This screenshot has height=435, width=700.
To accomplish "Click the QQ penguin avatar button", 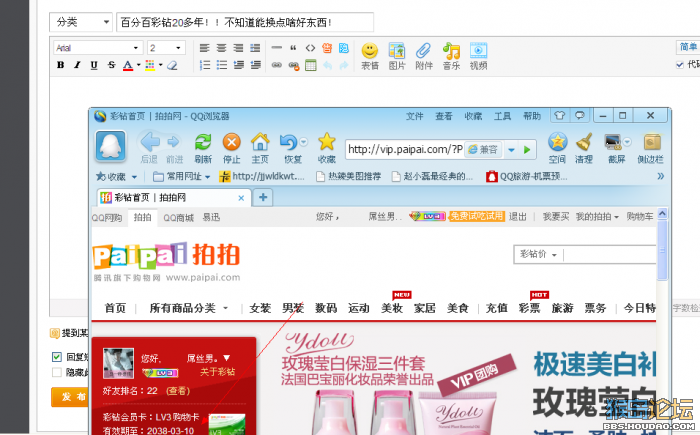I will [x=110, y=146].
